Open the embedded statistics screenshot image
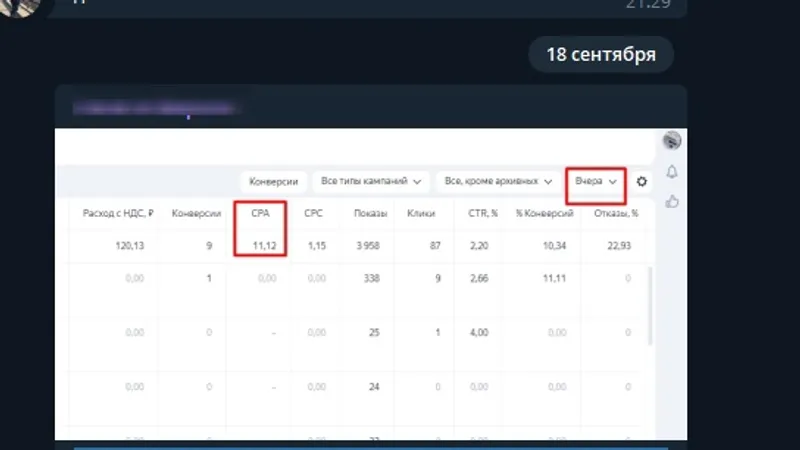This screenshot has height=450, width=800. click(x=371, y=284)
